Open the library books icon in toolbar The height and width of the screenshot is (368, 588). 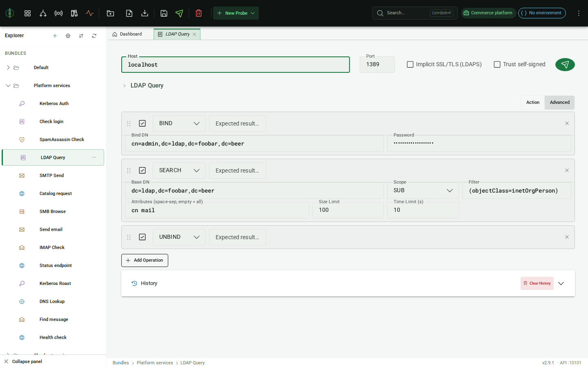click(74, 13)
